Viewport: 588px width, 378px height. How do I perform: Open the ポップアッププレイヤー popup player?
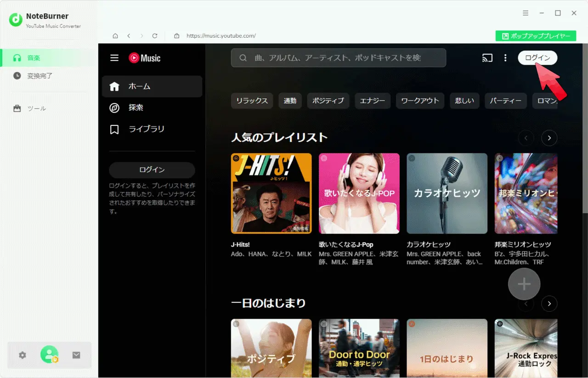pyautogui.click(x=536, y=36)
